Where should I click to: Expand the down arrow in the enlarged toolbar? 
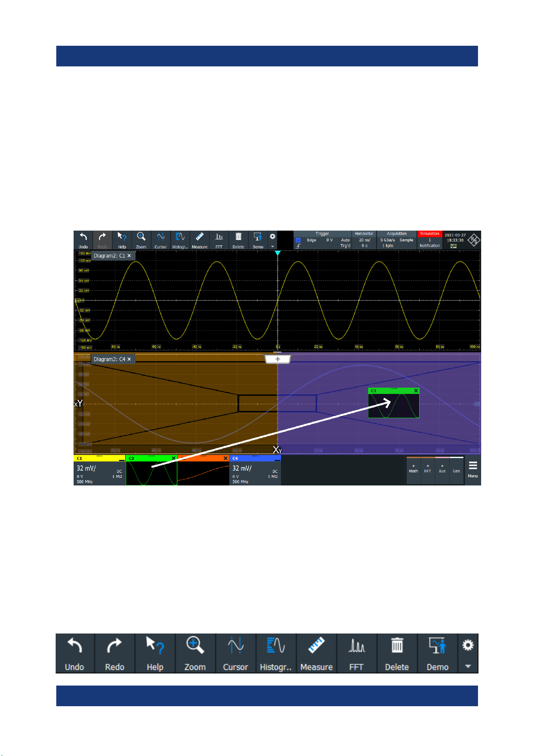click(x=468, y=666)
